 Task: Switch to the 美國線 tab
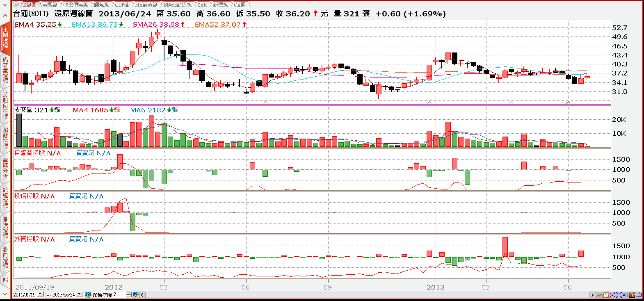[x=50, y=5]
